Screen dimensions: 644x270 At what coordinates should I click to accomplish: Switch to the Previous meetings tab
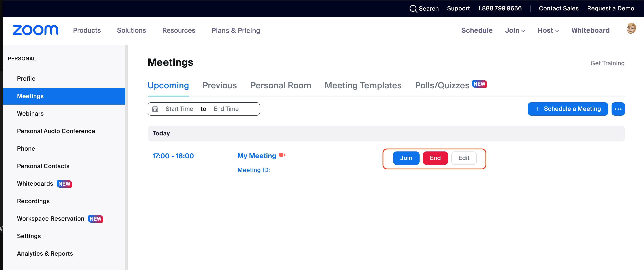[x=219, y=86]
